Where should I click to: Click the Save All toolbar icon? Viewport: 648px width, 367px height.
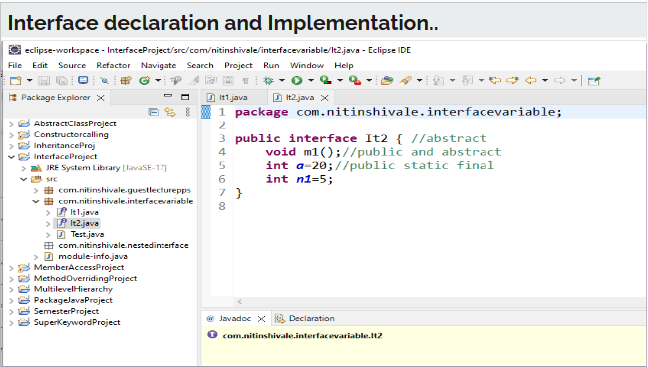[x=62, y=81]
